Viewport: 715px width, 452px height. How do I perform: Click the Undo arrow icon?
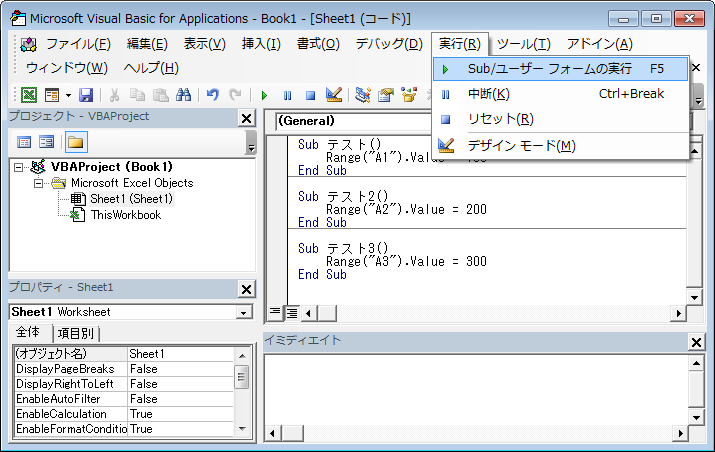(x=212, y=95)
